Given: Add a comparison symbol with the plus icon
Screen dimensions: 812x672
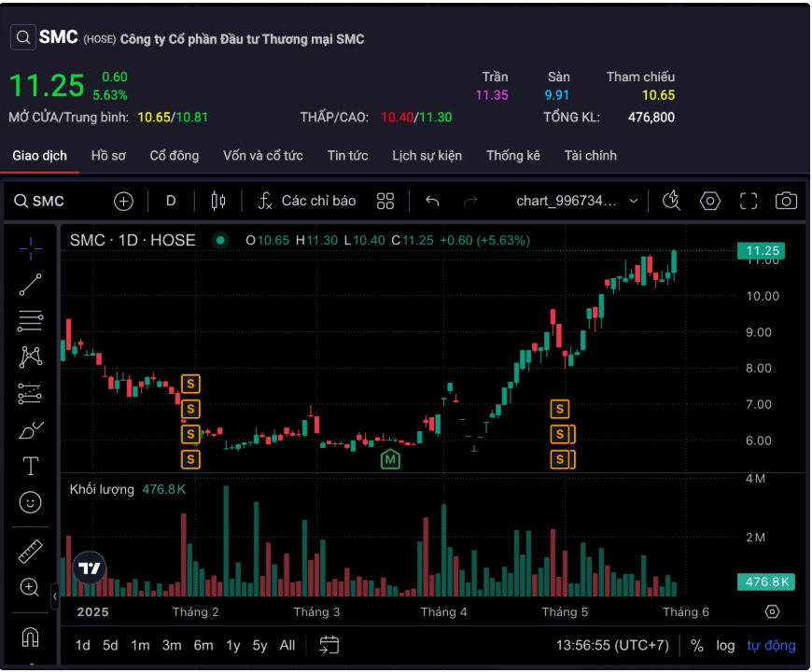Looking at the screenshot, I should (x=123, y=201).
